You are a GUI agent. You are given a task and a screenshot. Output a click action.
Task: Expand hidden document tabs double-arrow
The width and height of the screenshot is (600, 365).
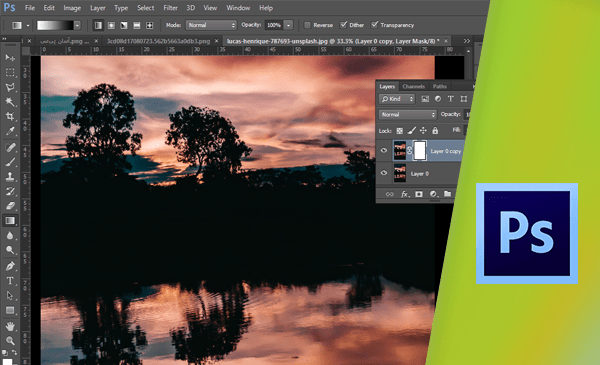pyautogui.click(x=466, y=41)
